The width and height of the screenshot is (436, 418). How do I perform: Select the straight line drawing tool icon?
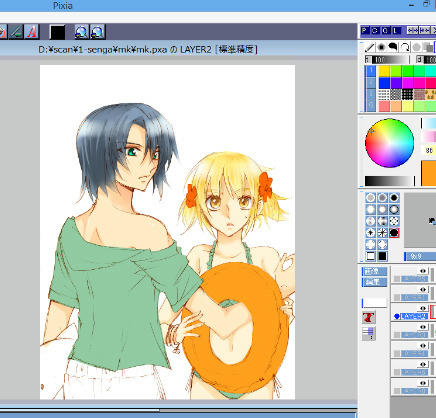click(16, 32)
